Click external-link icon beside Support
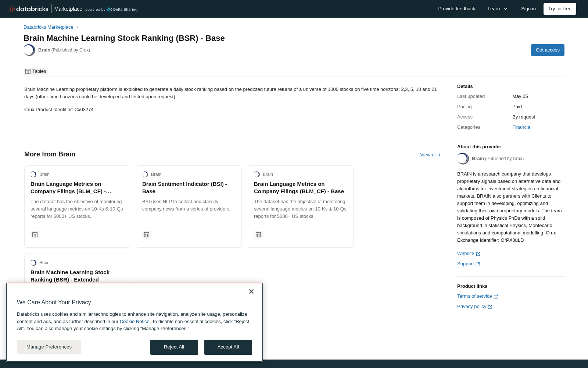 [x=478, y=264]
